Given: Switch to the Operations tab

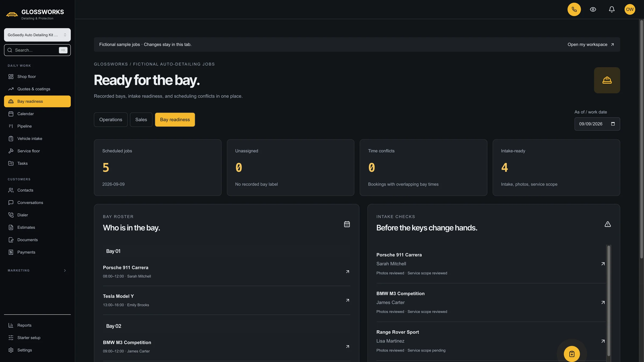Looking at the screenshot, I should (111, 120).
